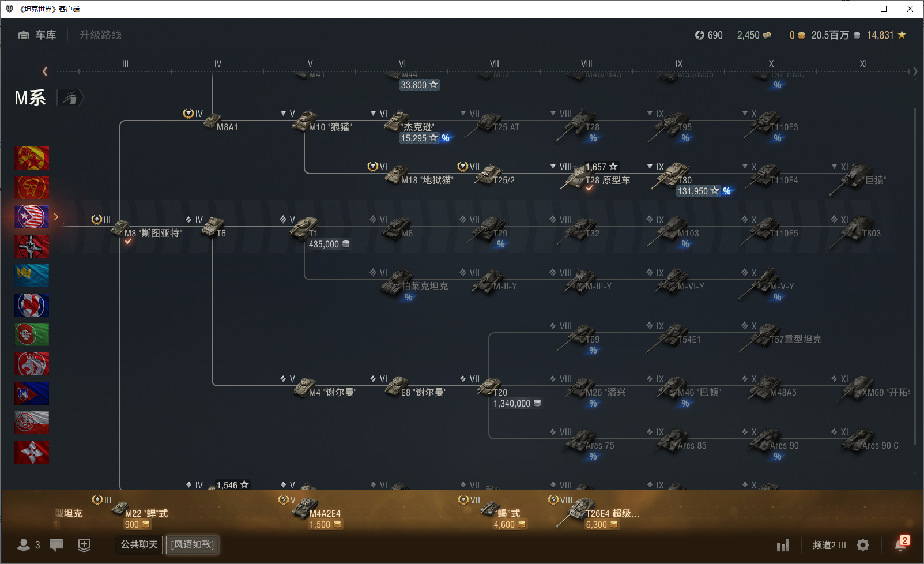Pick the Germany black cross flag

coord(32,246)
